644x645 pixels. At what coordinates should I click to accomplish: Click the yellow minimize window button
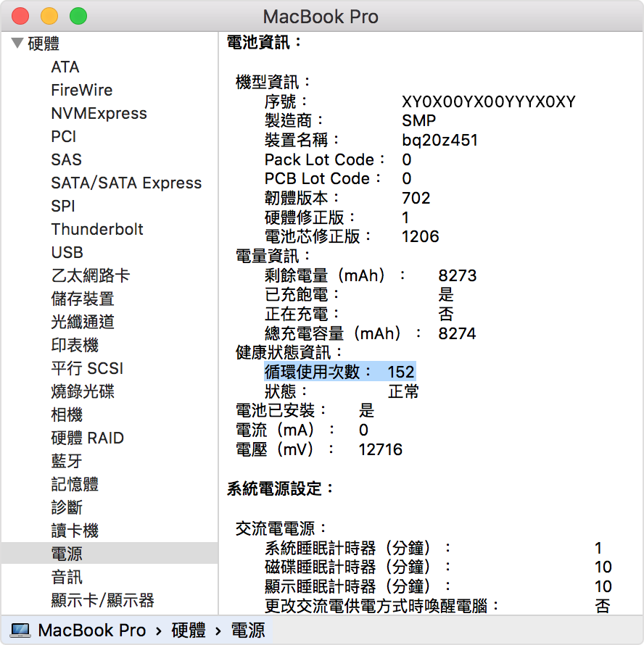[49, 16]
